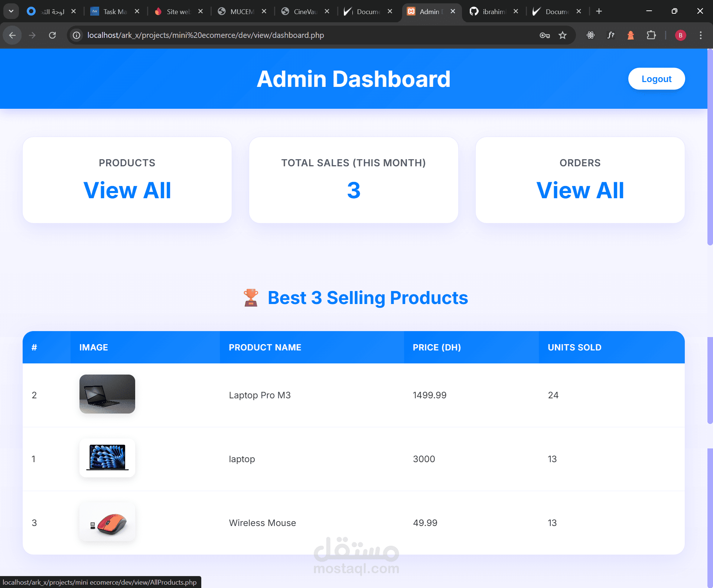Open the Extensions puzzle icon
The image size is (713, 588).
(x=651, y=35)
